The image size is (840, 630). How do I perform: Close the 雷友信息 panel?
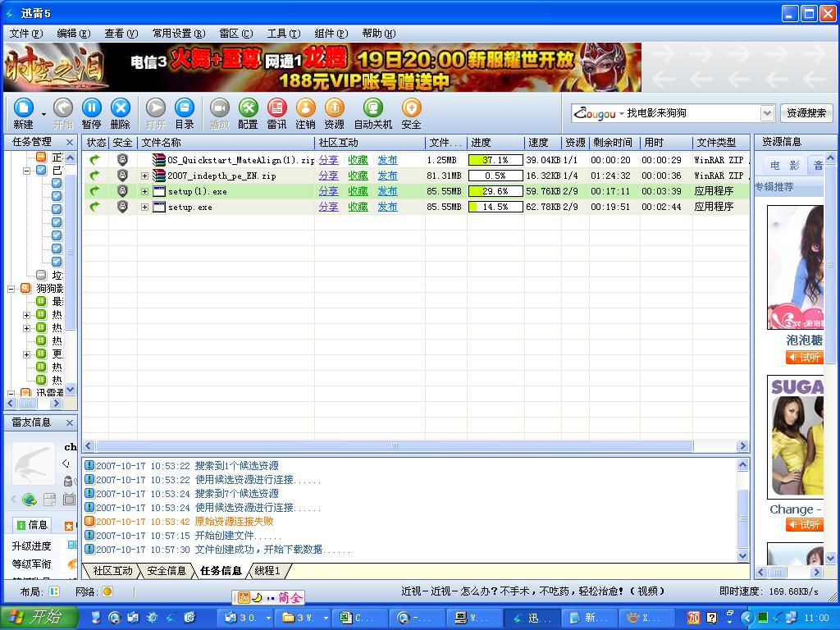[70, 422]
